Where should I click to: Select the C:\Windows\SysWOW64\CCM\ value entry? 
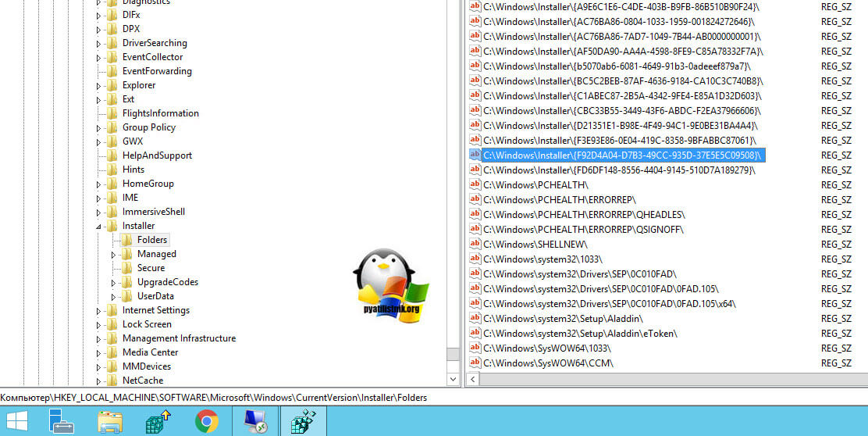click(548, 363)
